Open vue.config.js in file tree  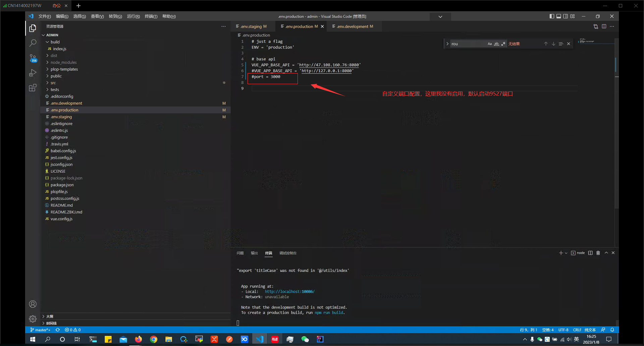coord(61,219)
